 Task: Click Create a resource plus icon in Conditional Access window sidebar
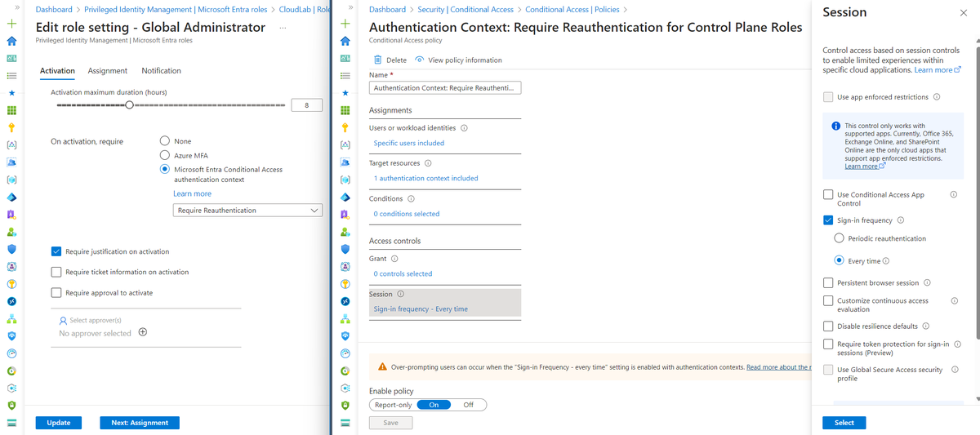click(345, 24)
